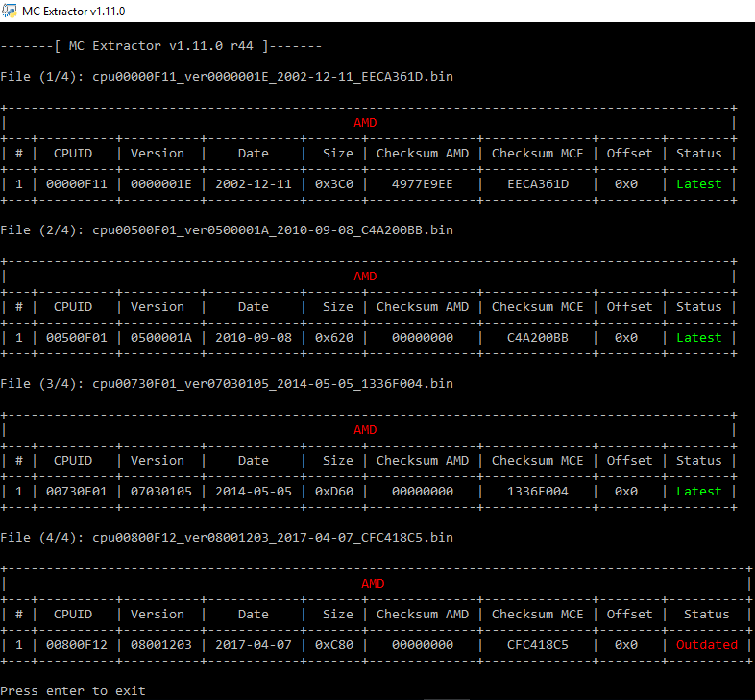755x700 pixels.
Task: Select the File (4/4) filename line
Action: point(227,538)
